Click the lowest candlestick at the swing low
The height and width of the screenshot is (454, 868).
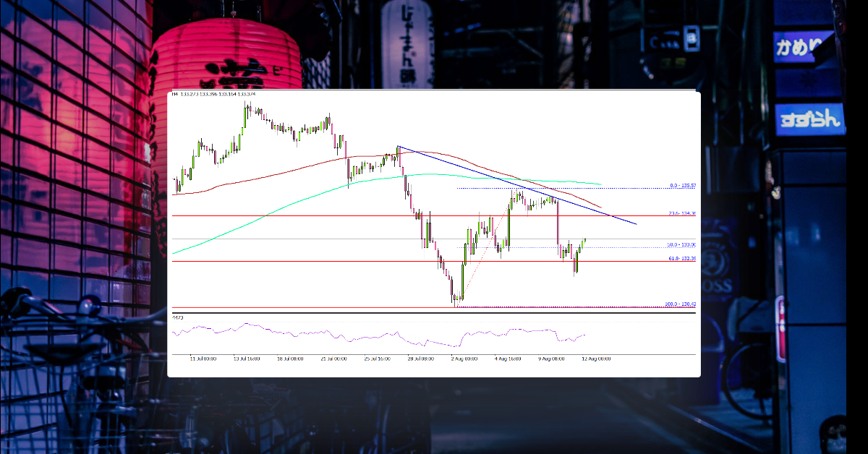(x=456, y=298)
